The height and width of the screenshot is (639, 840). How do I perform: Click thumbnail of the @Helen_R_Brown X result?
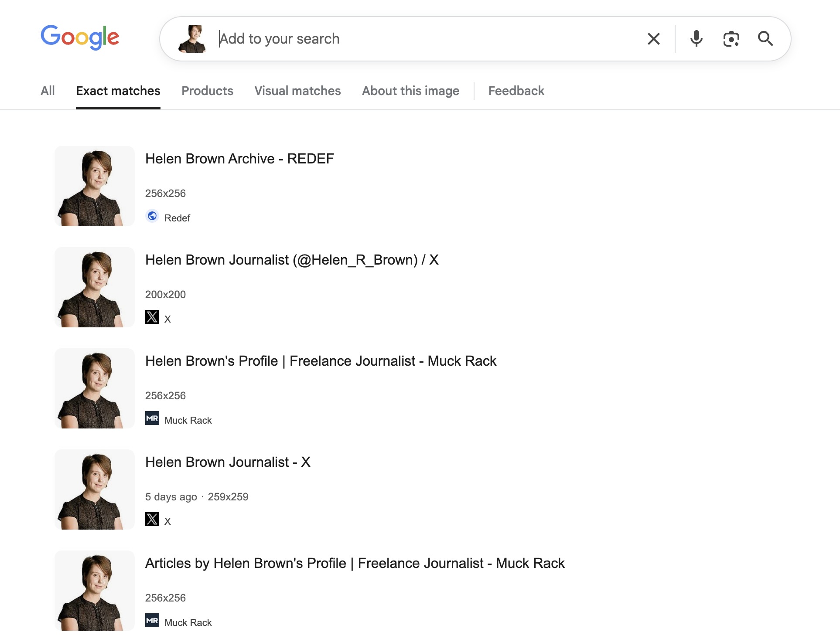[95, 287]
